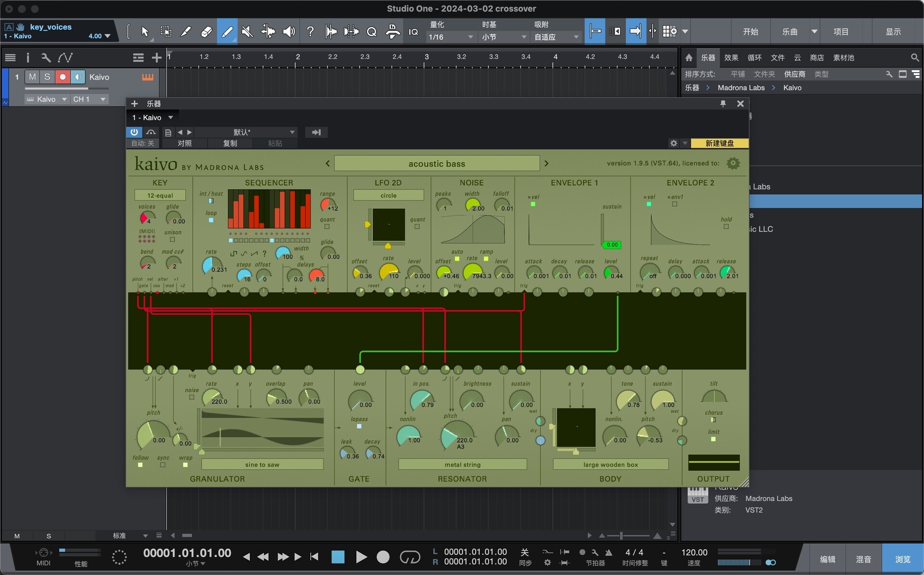Mute the Kaivo track

32,77
